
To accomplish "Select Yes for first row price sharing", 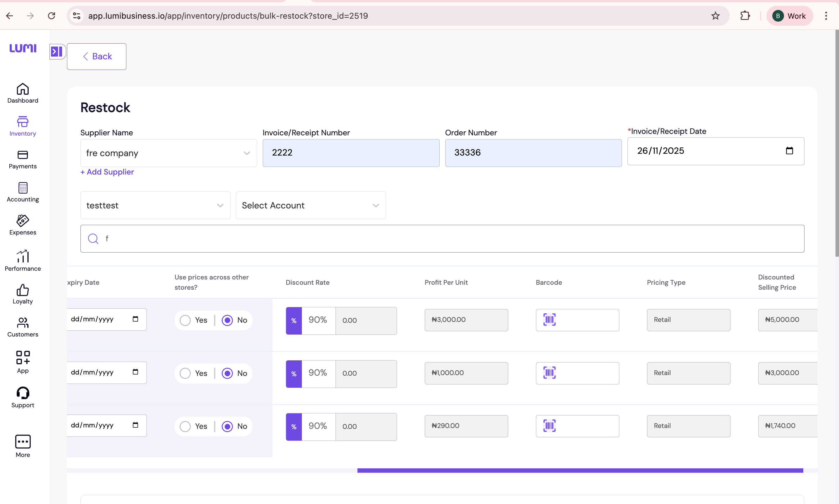I will pos(185,320).
